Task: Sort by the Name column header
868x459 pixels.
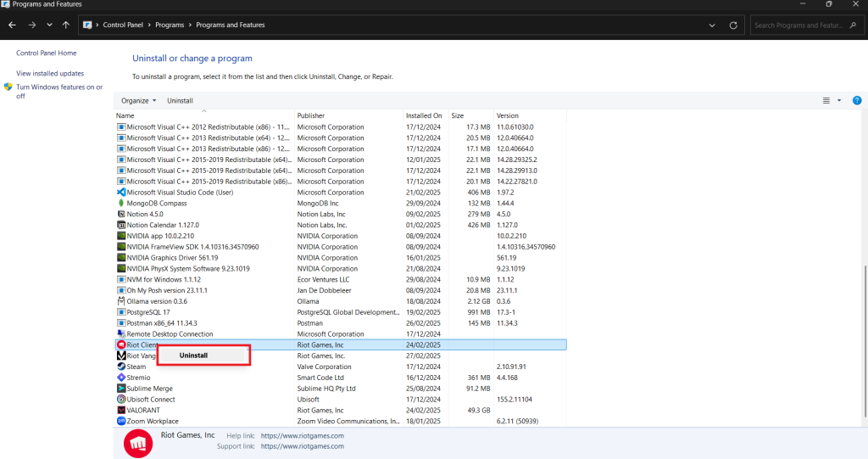Action: click(x=204, y=115)
